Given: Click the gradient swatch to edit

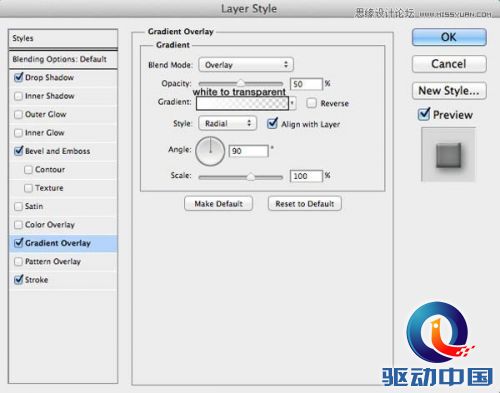Looking at the screenshot, I should [x=242, y=103].
